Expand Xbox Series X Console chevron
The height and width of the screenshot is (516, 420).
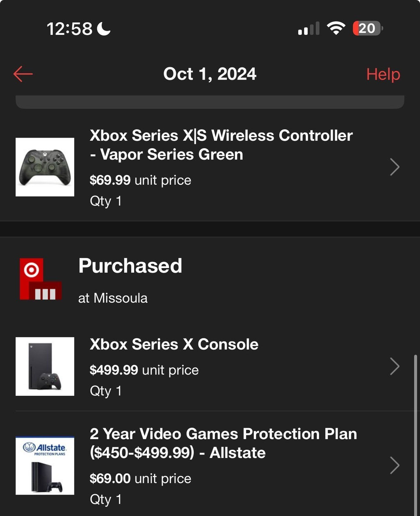click(394, 366)
